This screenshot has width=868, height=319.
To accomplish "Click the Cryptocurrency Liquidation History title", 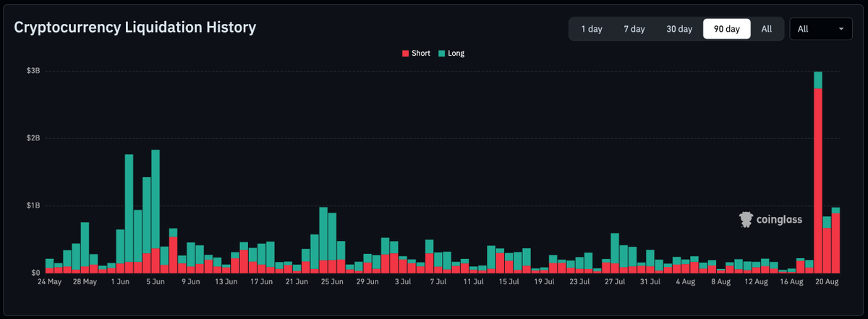I will click(135, 27).
